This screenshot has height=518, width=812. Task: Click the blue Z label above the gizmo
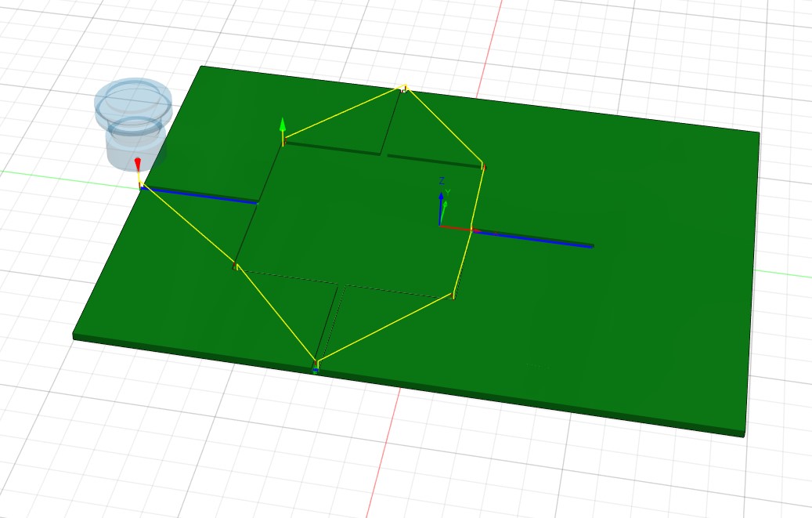point(442,181)
